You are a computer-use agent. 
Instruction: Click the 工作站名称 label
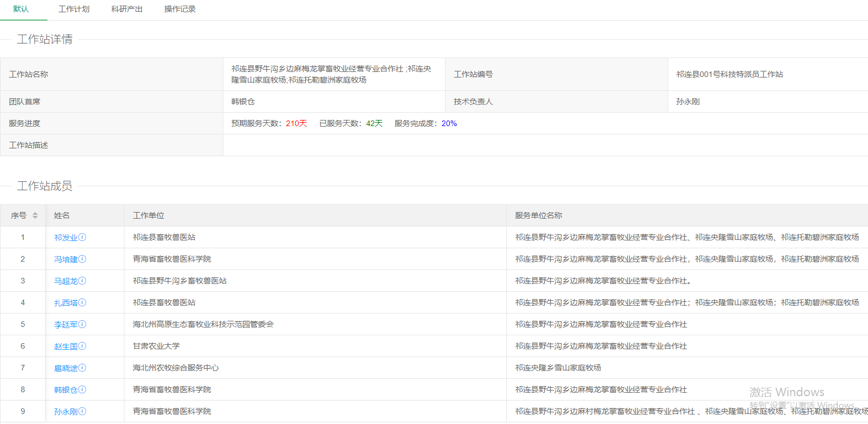[28, 74]
